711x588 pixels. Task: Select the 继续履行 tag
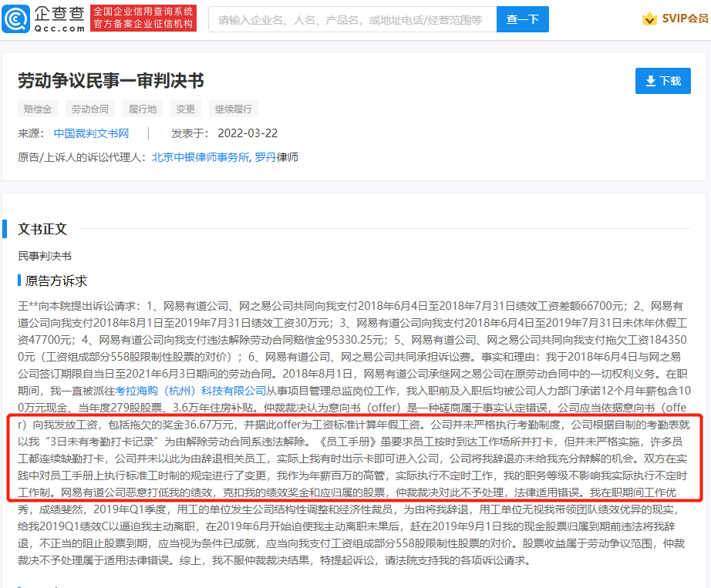click(233, 109)
